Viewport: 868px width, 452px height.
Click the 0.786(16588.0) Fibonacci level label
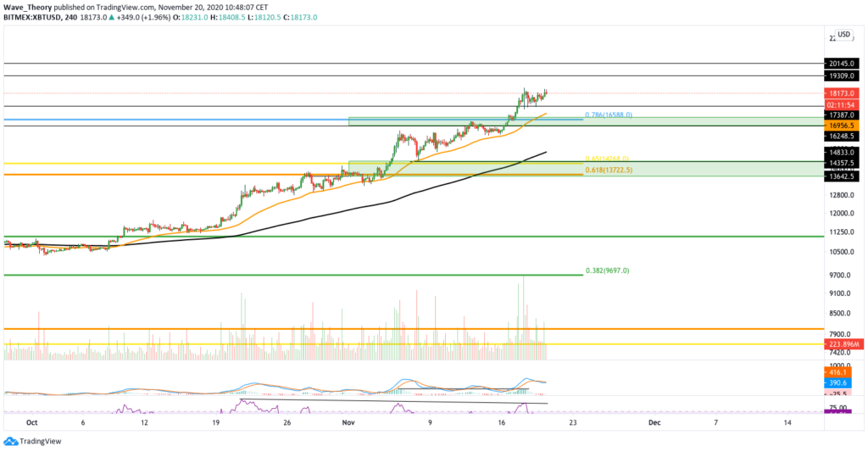609,115
